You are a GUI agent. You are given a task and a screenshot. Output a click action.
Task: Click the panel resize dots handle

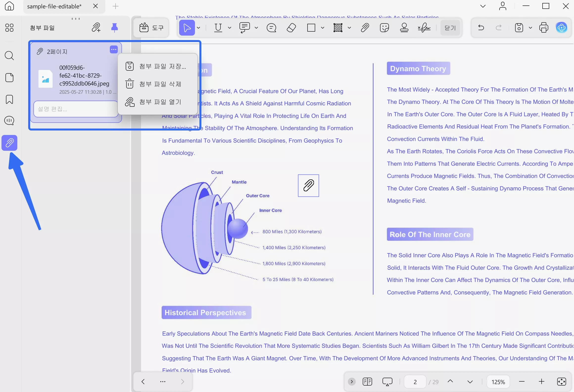click(x=75, y=19)
